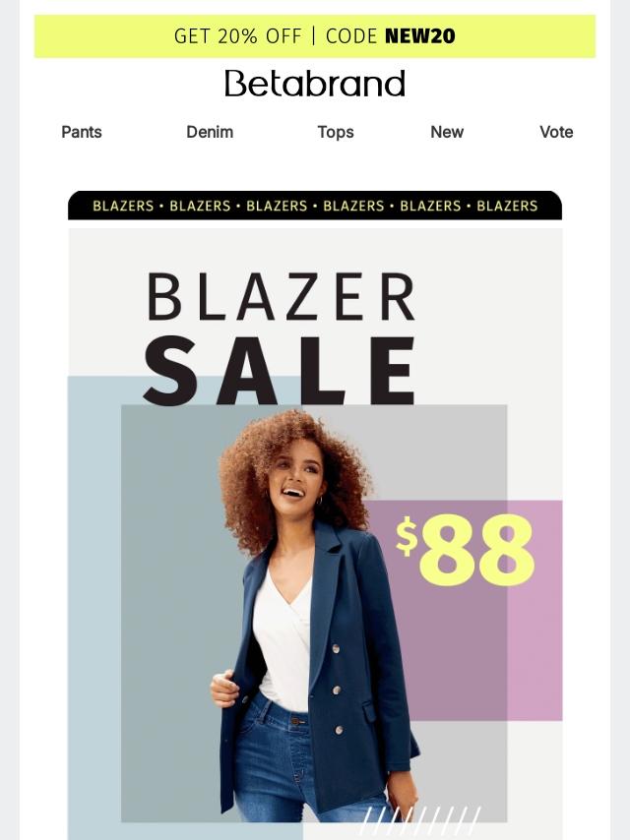Viewport: 630px width, 840px height.
Task: Click the word BLAZER in the headline
Action: tap(281, 297)
